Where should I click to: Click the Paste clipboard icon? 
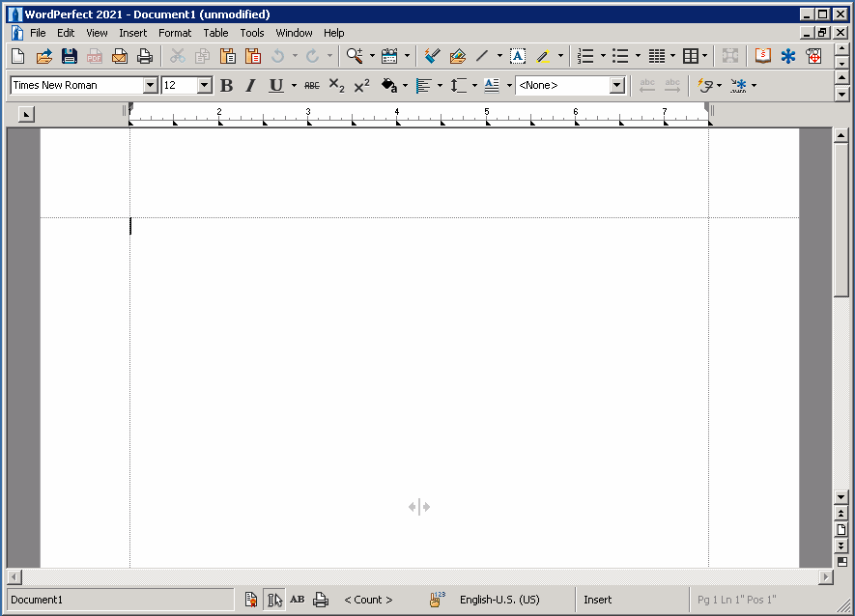pyautogui.click(x=227, y=56)
